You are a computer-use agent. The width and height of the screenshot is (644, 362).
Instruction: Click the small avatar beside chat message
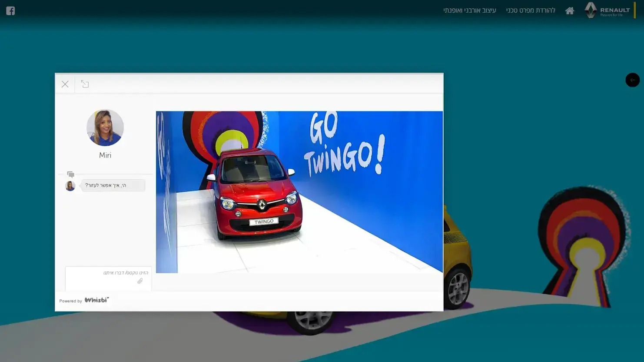70,186
